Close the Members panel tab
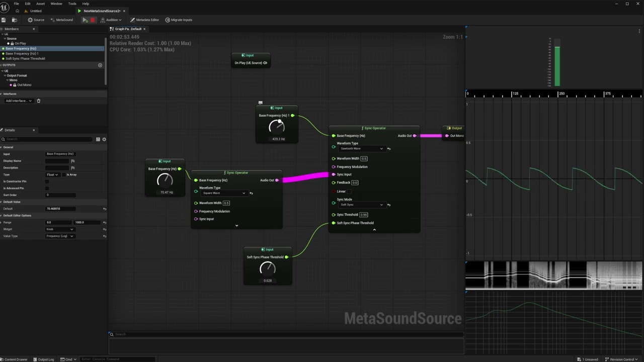 34,29
